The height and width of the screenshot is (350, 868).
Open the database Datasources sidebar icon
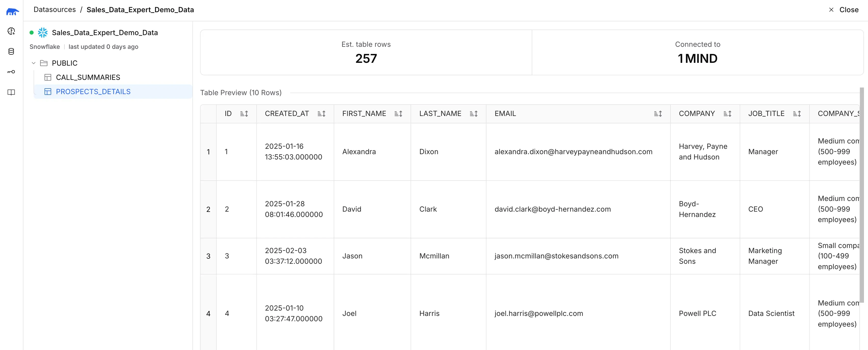click(11, 52)
